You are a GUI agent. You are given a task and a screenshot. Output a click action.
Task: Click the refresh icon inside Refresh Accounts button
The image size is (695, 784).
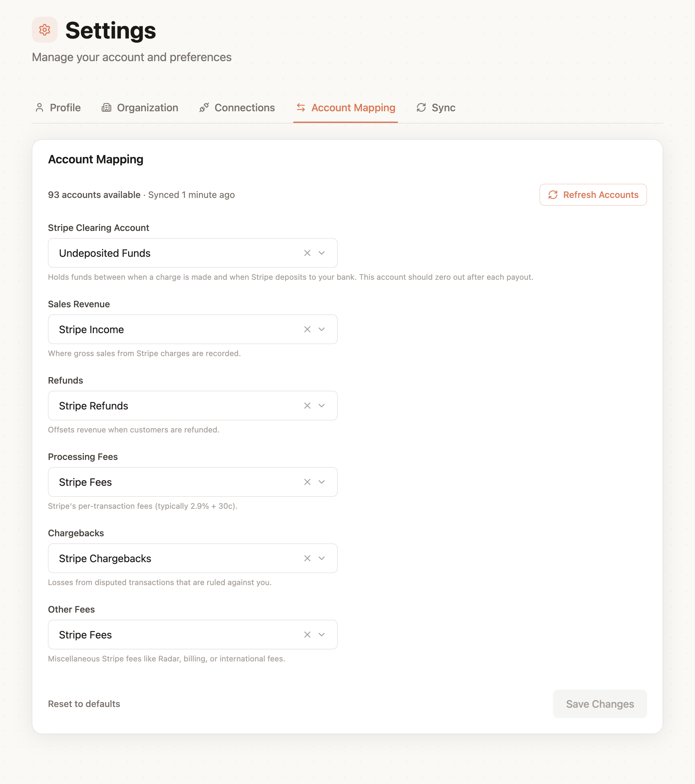[553, 195]
